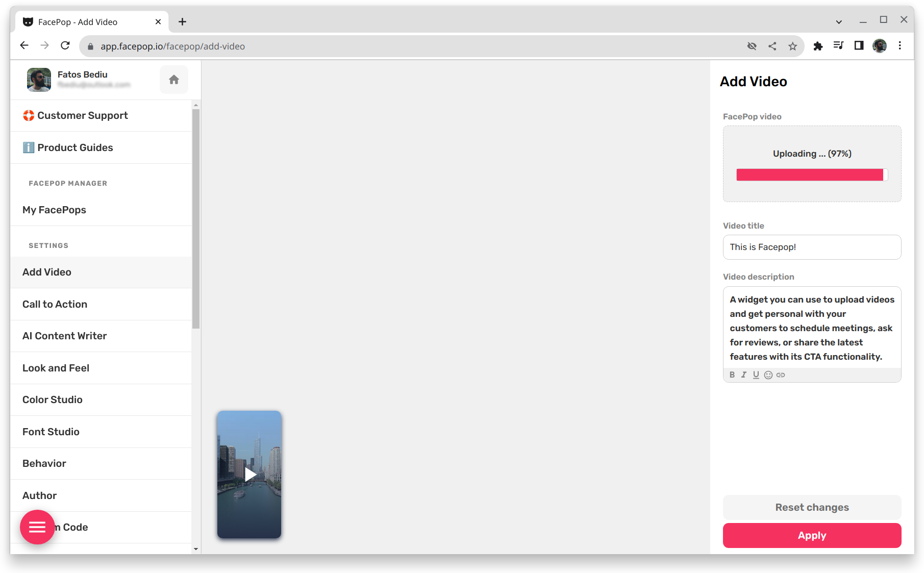Bookmark this page with the star icon
The image size is (924, 573).
pos(792,46)
